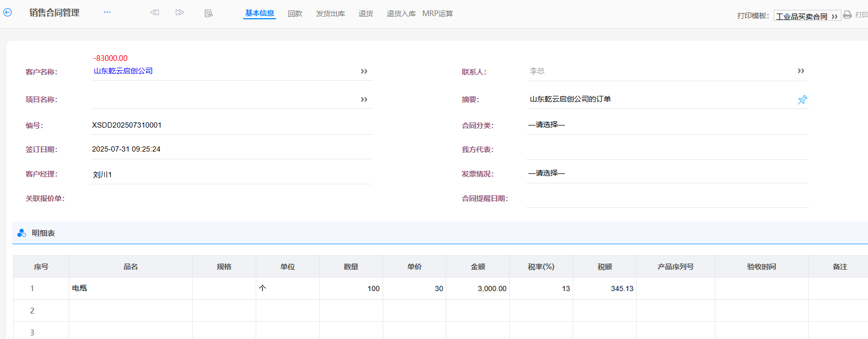Click the 合同提醒日期 field
This screenshot has width=868, height=339.
point(667,198)
